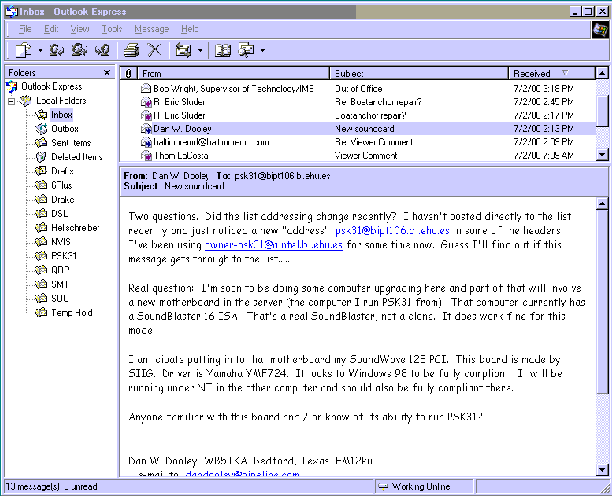Click the QRP folder icon
This screenshot has width=612, height=496.
pyautogui.click(x=41, y=270)
